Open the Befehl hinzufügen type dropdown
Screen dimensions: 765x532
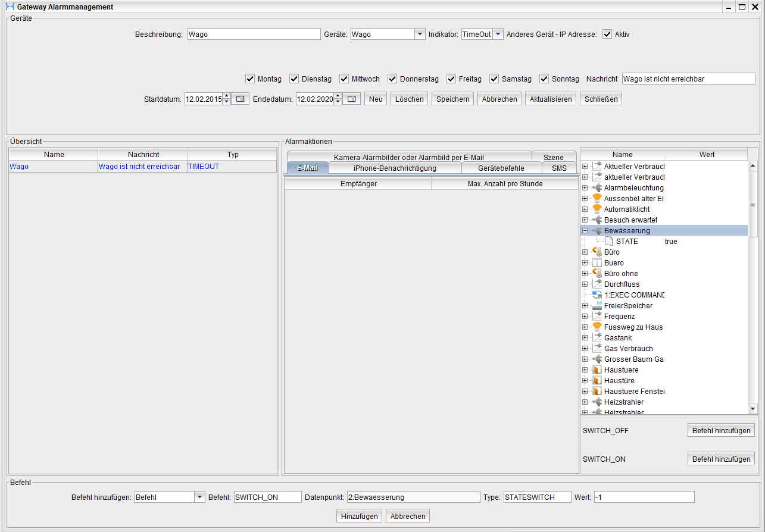pyautogui.click(x=199, y=497)
